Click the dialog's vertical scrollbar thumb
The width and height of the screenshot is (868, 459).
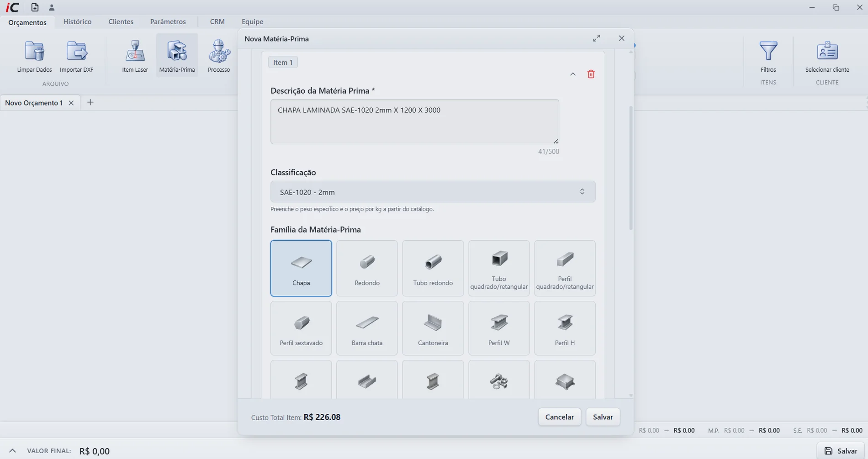(631, 168)
